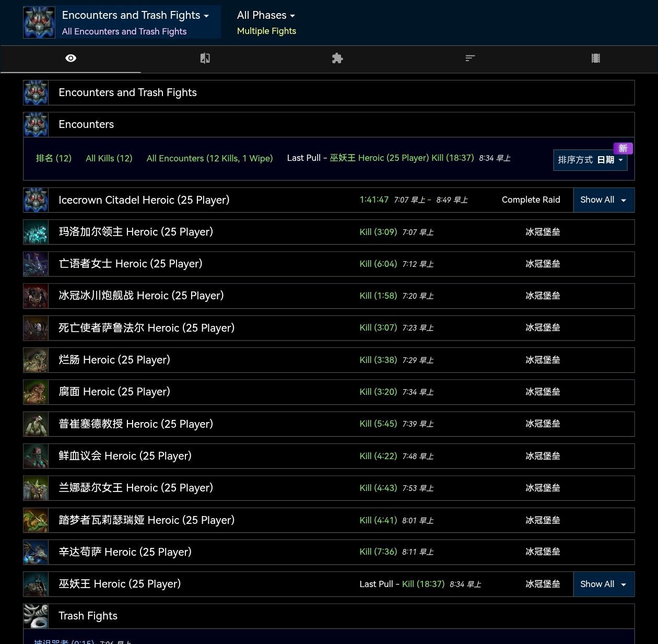Open the 冰冠冰川炮舰战 Heroic fight row
658x644 pixels.
pyautogui.click(x=141, y=296)
